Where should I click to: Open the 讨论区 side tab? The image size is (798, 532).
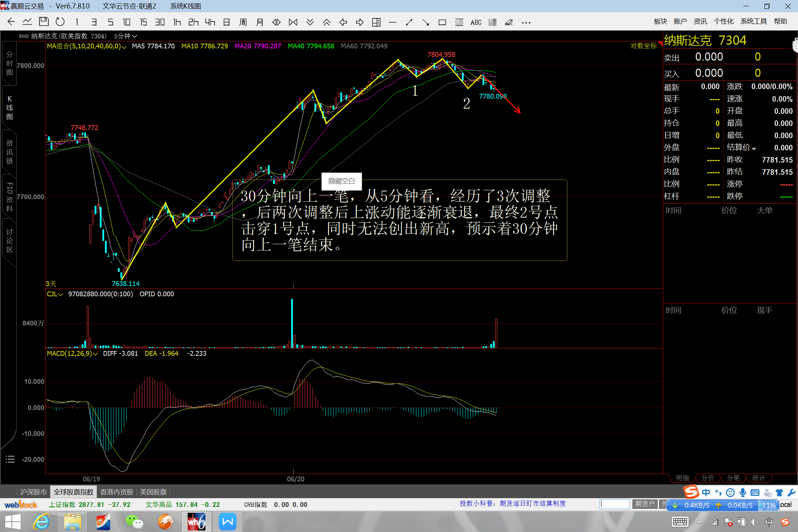(9, 241)
